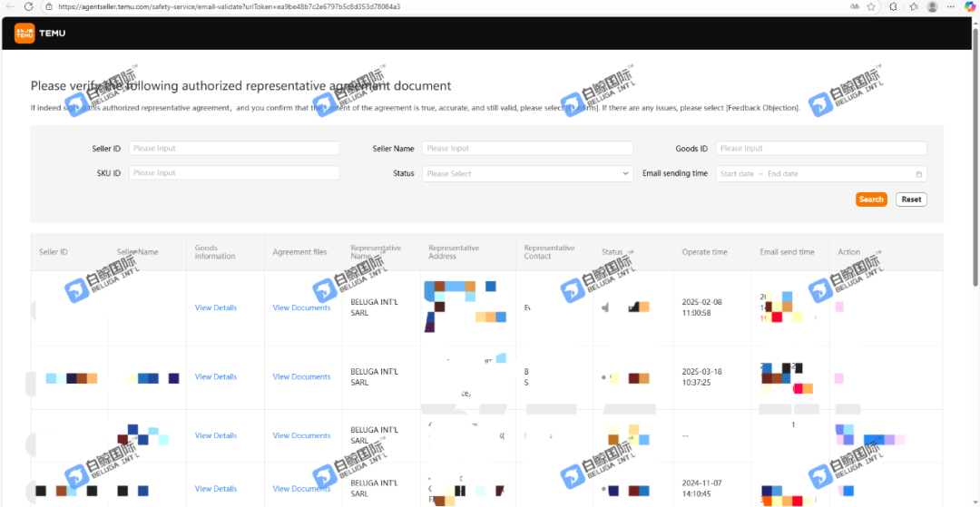Open View Documents in the 2024-11-07 row

pos(301,489)
